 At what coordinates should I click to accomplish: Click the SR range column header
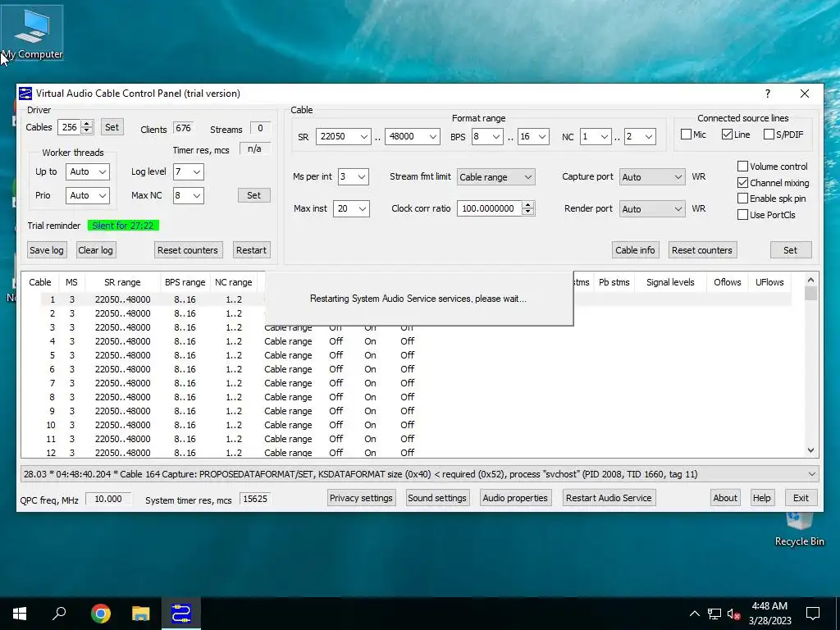coord(122,282)
